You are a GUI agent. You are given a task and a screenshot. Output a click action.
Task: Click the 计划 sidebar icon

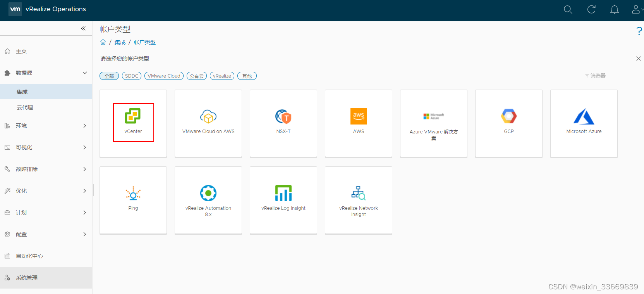click(x=7, y=213)
